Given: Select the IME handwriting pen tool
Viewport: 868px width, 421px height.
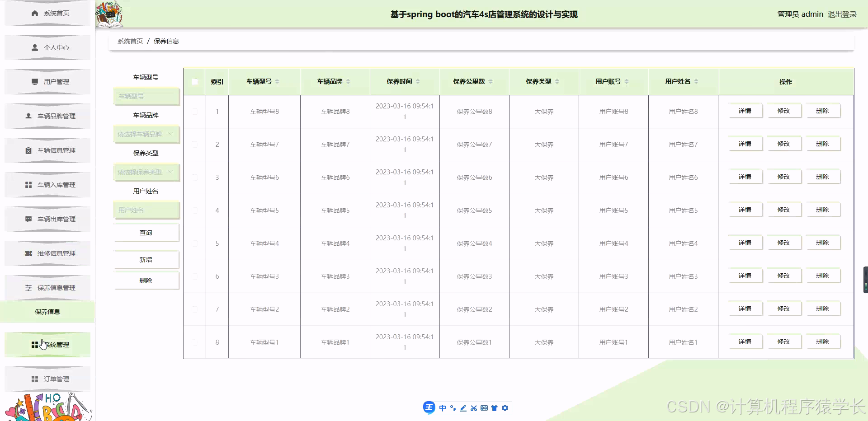Looking at the screenshot, I should (x=463, y=408).
